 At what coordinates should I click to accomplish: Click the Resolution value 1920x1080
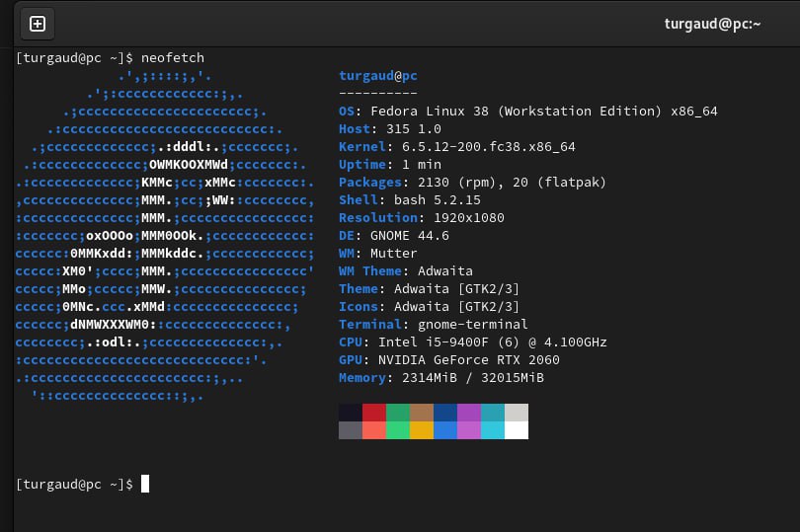(469, 218)
